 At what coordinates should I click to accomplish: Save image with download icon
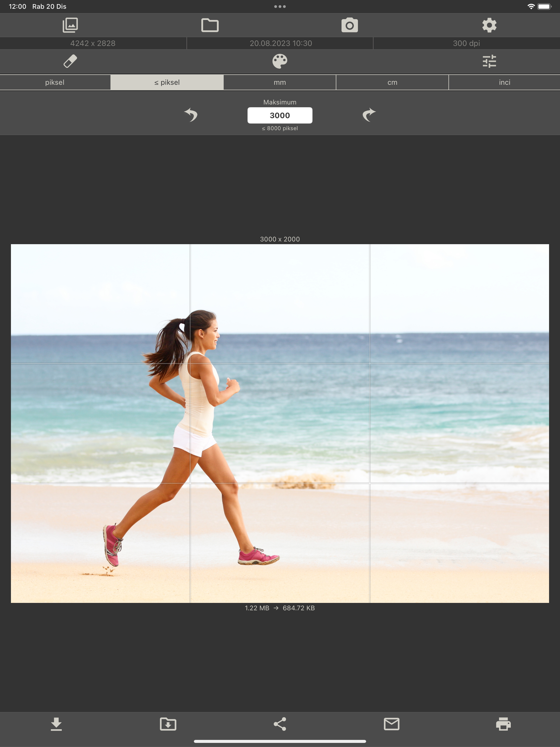56,724
